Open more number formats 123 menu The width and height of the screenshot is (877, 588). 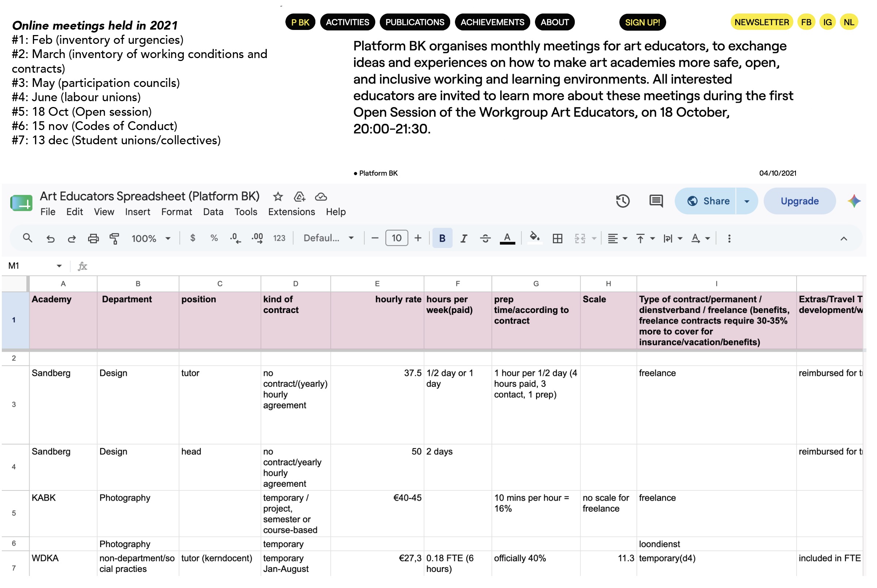pyautogui.click(x=279, y=238)
